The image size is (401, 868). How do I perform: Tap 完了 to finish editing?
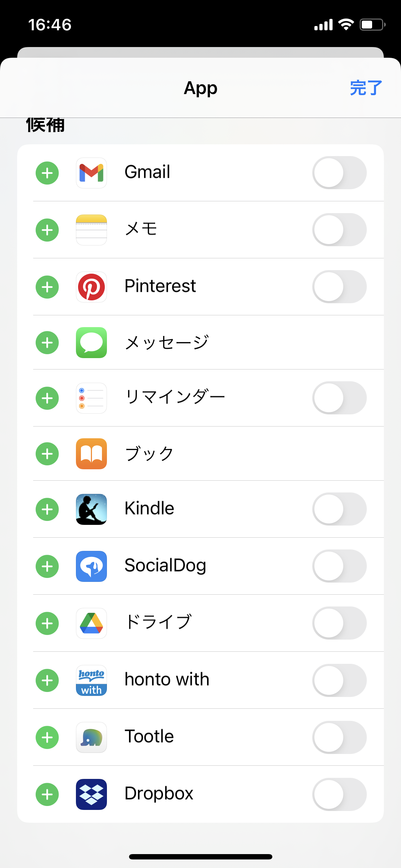[366, 88]
